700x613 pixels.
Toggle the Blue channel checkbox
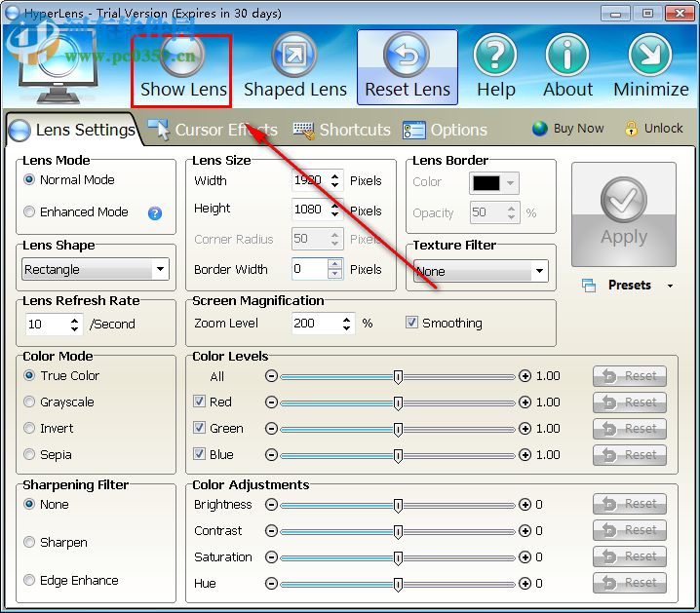coord(199,454)
